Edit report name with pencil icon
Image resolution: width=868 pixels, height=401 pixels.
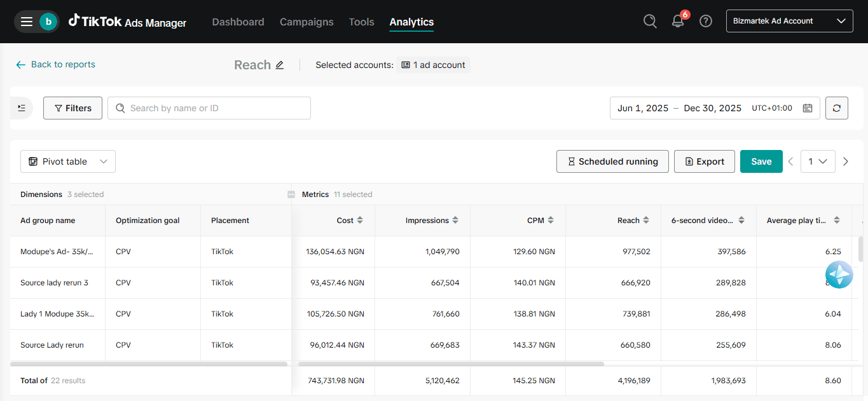(x=280, y=65)
